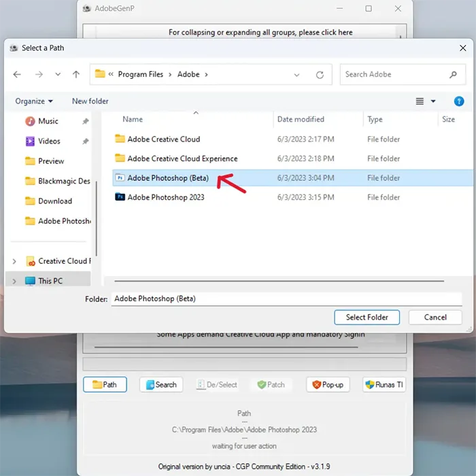This screenshot has height=476, width=476.
Task: Open the Organize menu
Action: [34, 101]
